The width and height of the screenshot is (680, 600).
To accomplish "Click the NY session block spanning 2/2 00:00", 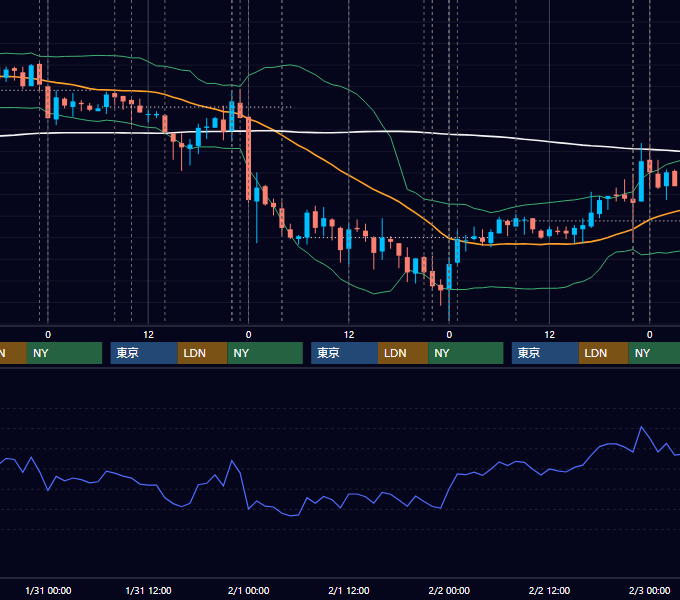I will coord(466,353).
